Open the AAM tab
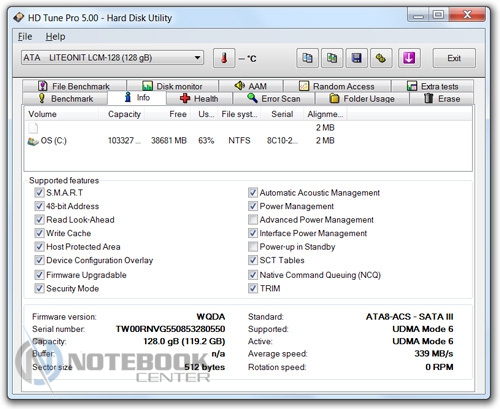The image size is (500, 409). click(251, 86)
